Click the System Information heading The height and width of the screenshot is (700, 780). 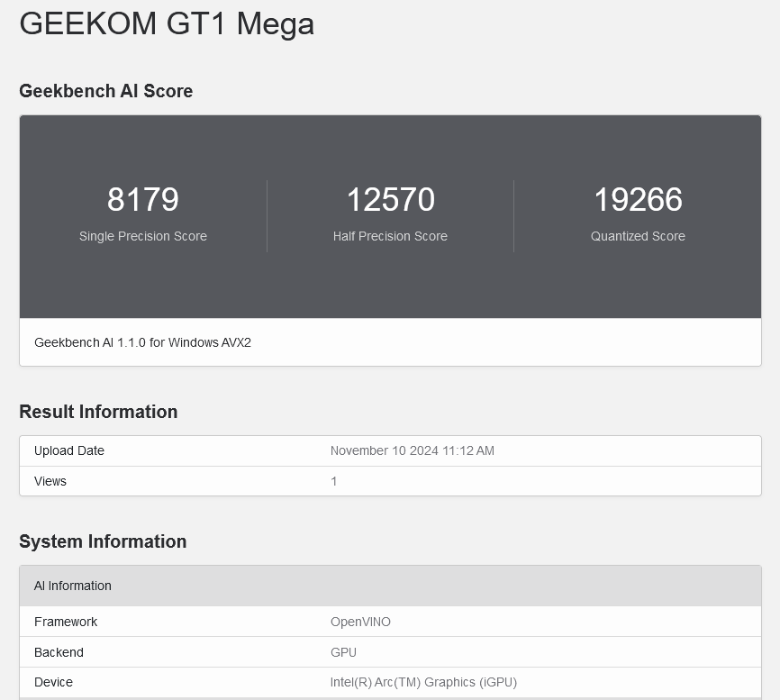coord(103,541)
